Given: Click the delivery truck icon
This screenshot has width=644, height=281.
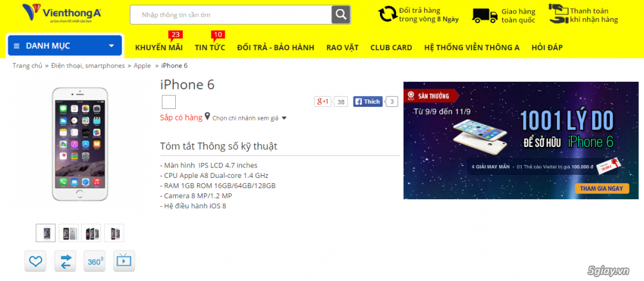Looking at the screenshot, I should pyautogui.click(x=485, y=15).
